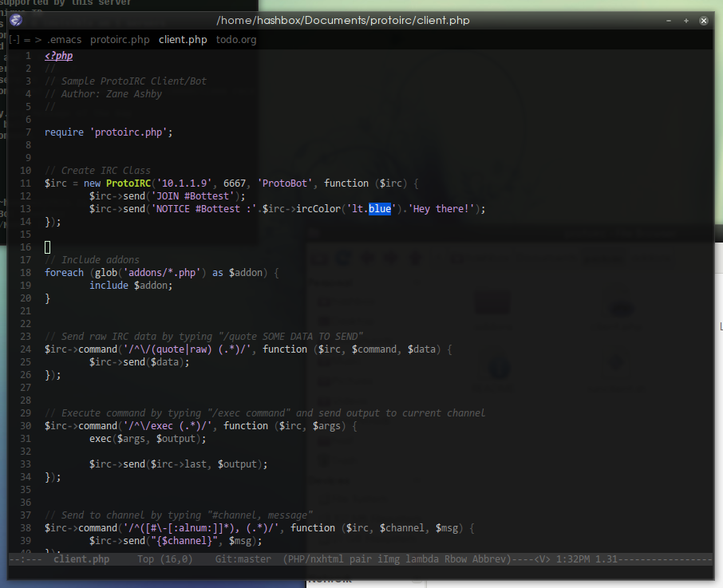Switch to the protoirc.php tab
Viewport: 723px width, 588px height.
point(120,40)
